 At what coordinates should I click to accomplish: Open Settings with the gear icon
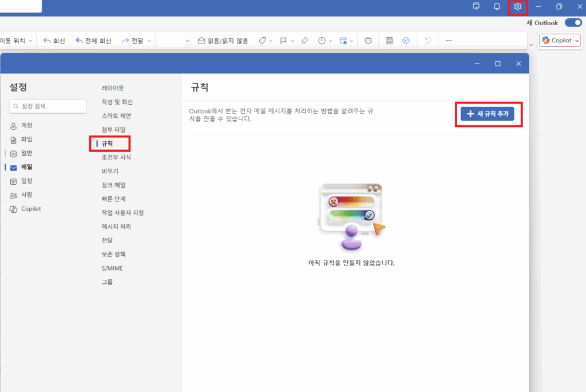517,7
